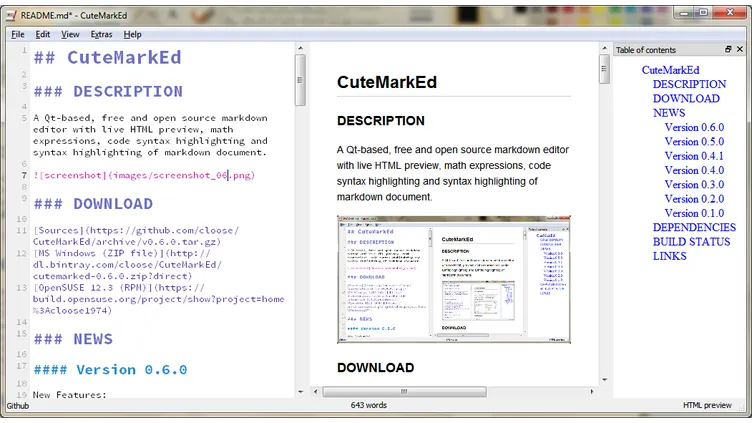The image size is (752, 423).
Task: Place cursor in '## CuteMarkEd' editor line
Action: pos(107,58)
